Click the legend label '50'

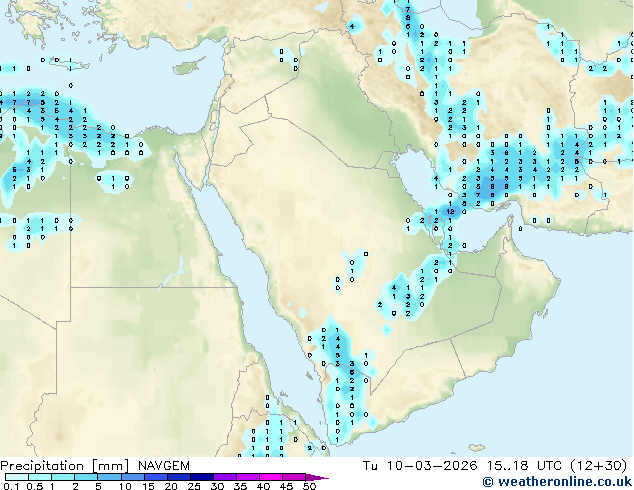tap(309, 486)
